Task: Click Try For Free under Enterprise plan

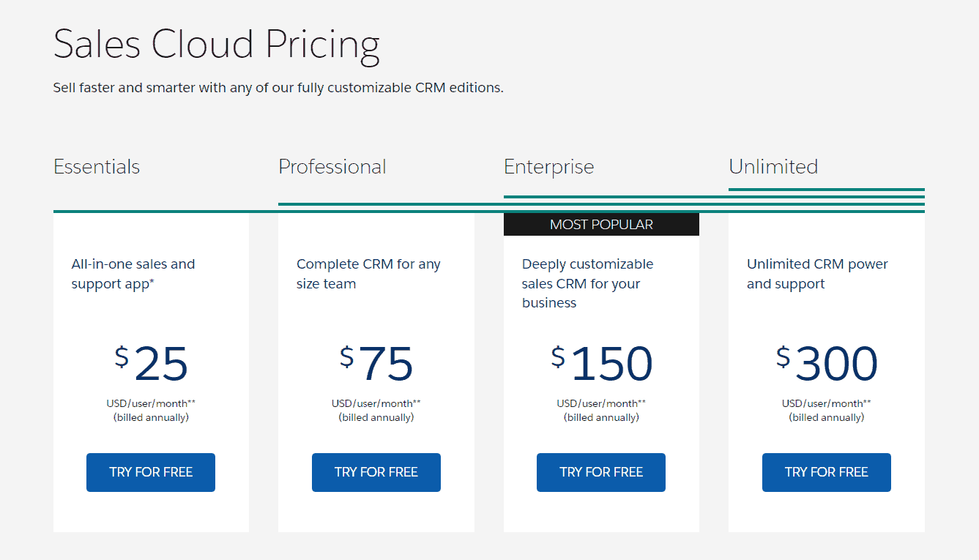Action: [x=601, y=472]
